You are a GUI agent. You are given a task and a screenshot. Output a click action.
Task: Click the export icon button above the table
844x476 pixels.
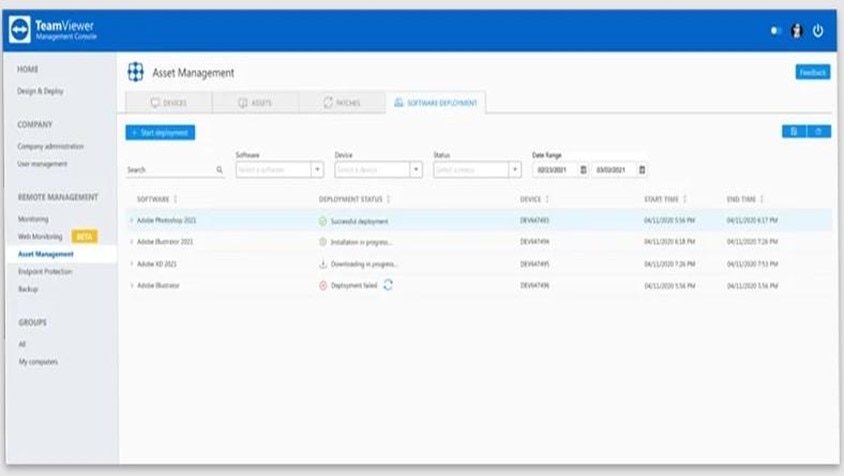point(794,131)
